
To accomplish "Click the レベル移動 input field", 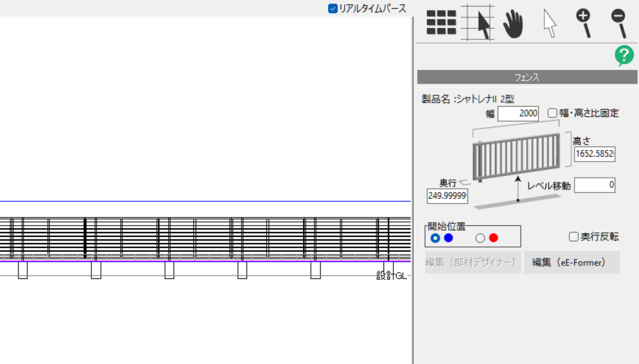I will click(x=595, y=185).
